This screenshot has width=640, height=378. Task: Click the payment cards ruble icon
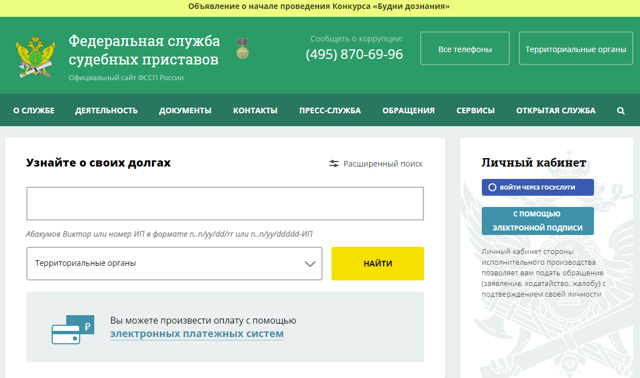coord(73,329)
